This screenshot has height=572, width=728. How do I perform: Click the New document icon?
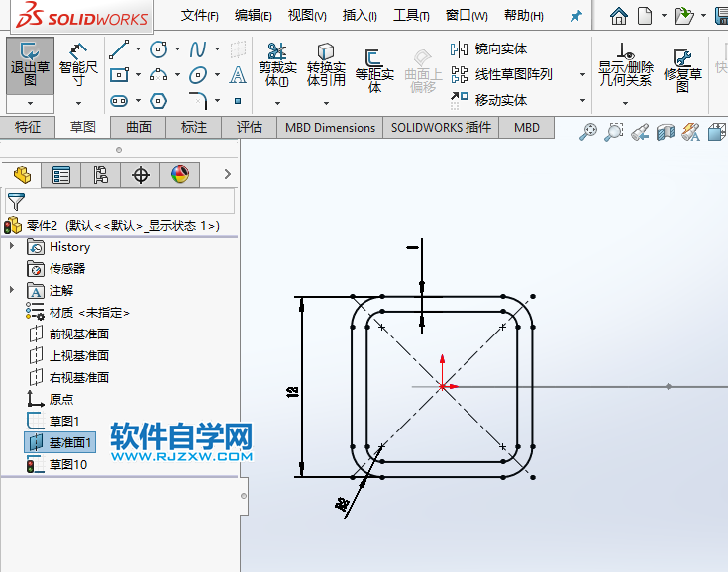(x=645, y=16)
